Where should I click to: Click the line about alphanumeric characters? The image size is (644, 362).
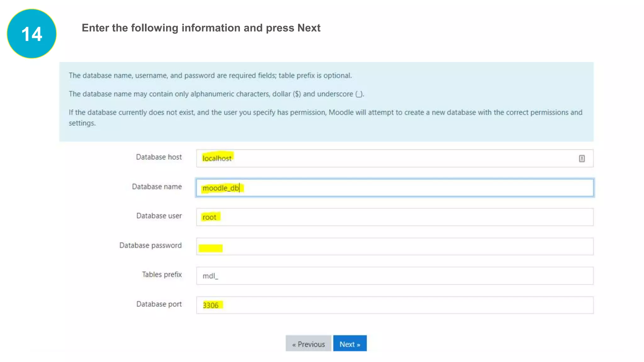216,94
